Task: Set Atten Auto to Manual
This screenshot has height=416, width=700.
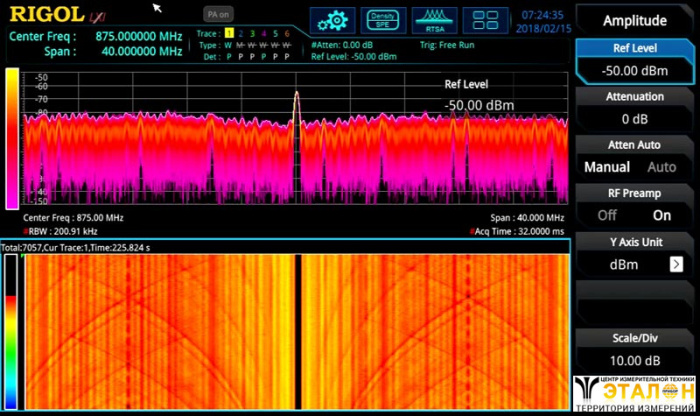Action: 606,167
